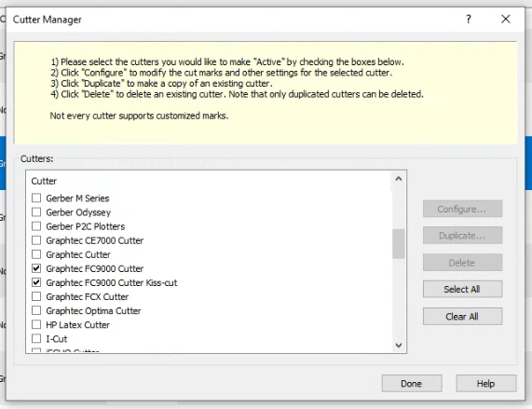Tick the Graphtec Optima Cutter checkbox
Viewport: 532px width, 409px height.
tap(36, 310)
